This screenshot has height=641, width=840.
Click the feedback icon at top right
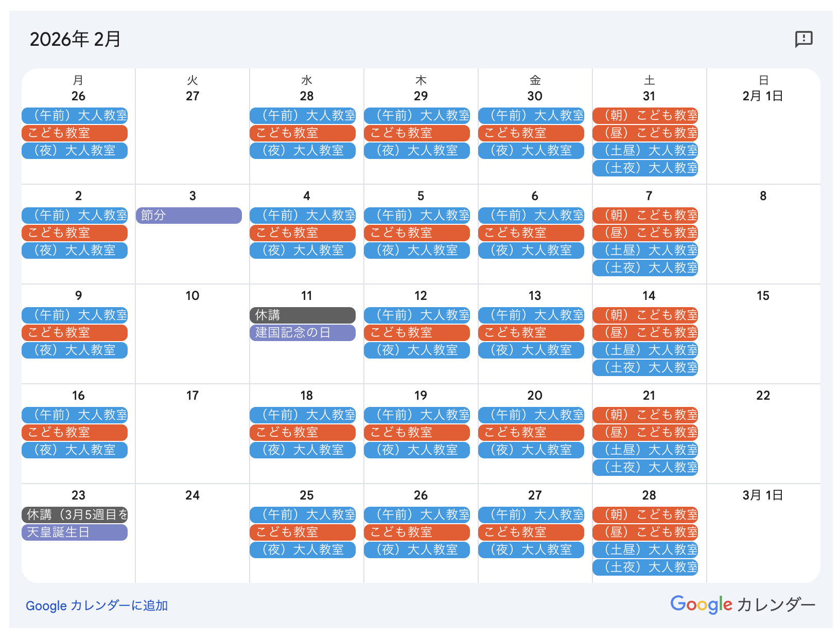tap(803, 39)
